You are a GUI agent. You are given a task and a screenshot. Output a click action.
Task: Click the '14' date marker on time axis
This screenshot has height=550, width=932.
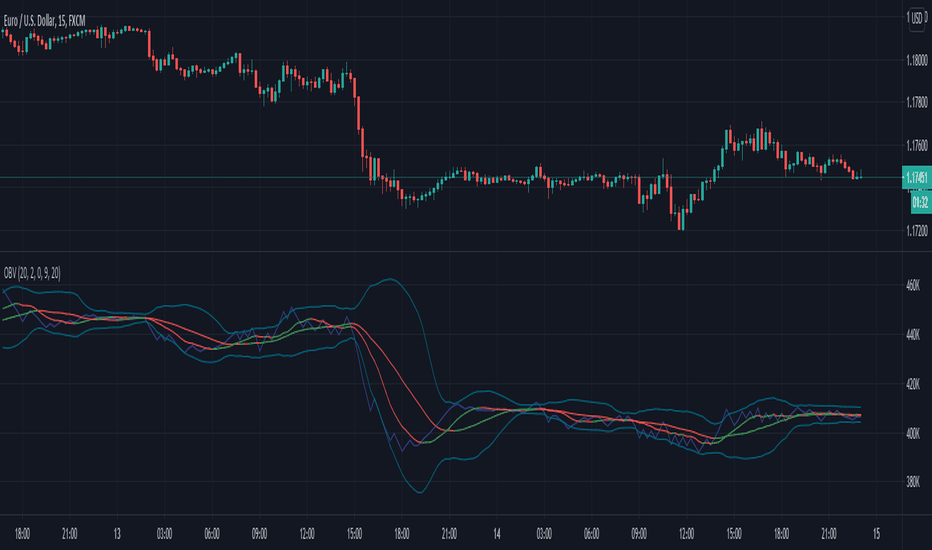[x=497, y=534]
